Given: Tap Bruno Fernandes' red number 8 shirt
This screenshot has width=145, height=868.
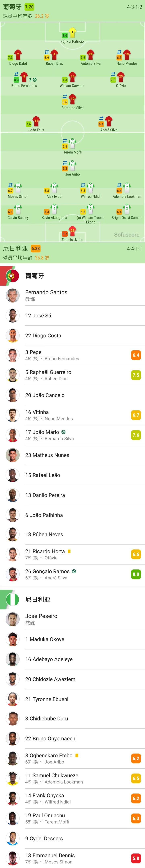Looking at the screenshot, I should click(x=24, y=77).
